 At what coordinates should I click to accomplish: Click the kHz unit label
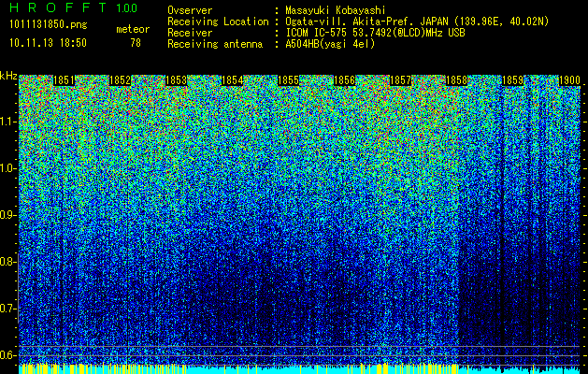coord(8,76)
